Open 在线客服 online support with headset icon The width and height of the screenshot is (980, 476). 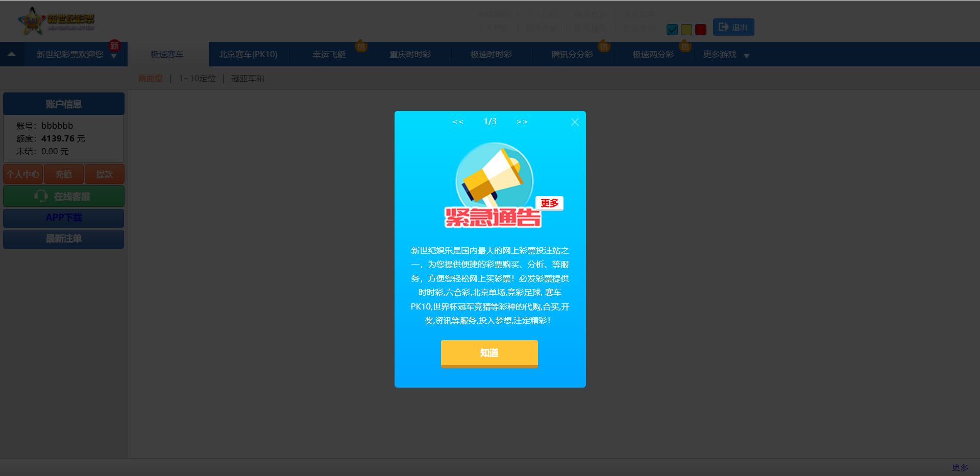click(64, 197)
